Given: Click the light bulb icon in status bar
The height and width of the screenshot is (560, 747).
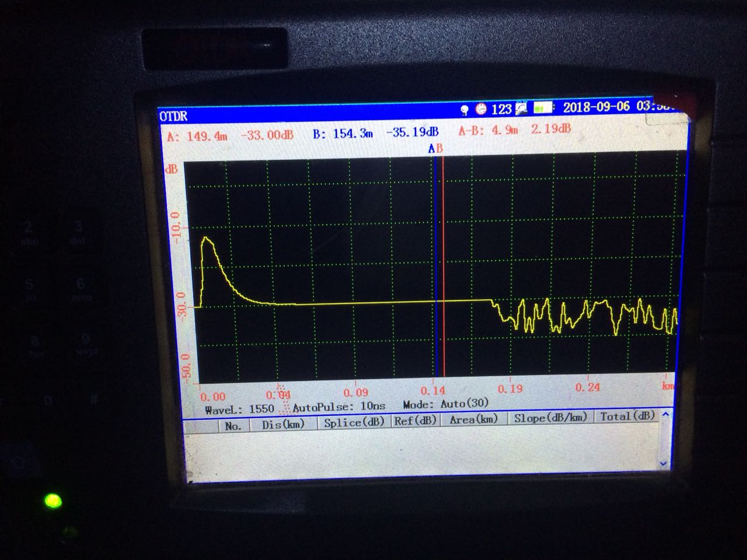Looking at the screenshot, I should (x=465, y=110).
